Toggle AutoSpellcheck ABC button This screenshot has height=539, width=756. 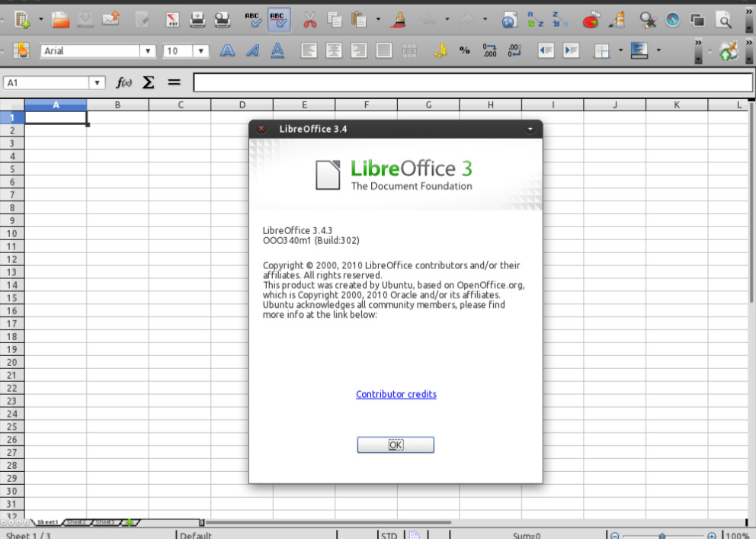(279, 20)
